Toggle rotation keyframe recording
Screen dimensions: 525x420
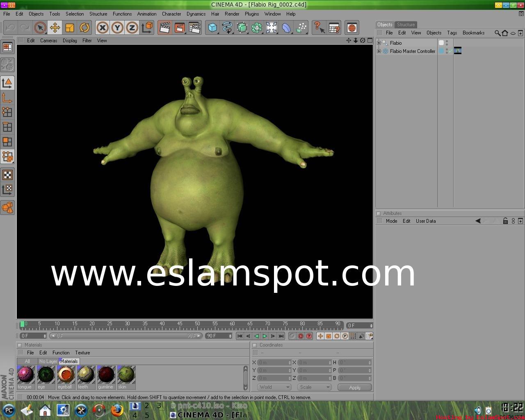point(337,336)
